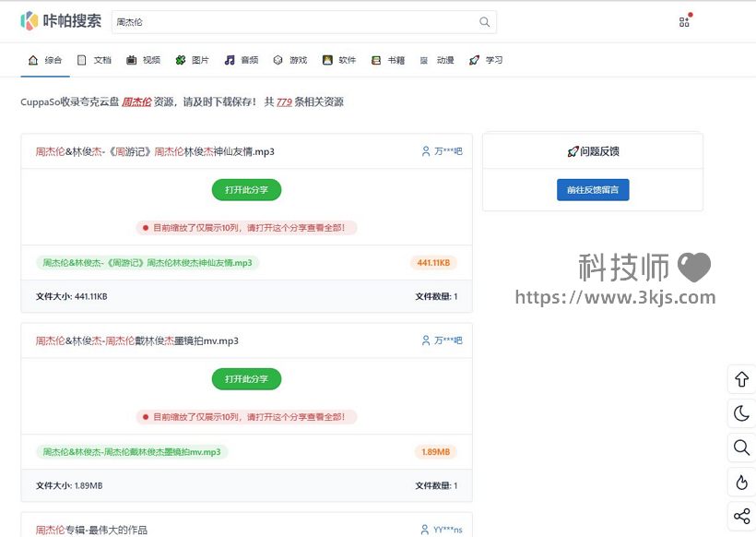Click 打开此分享 for the 周游记 result
Viewport: 756px width, 537px height.
[x=246, y=190]
